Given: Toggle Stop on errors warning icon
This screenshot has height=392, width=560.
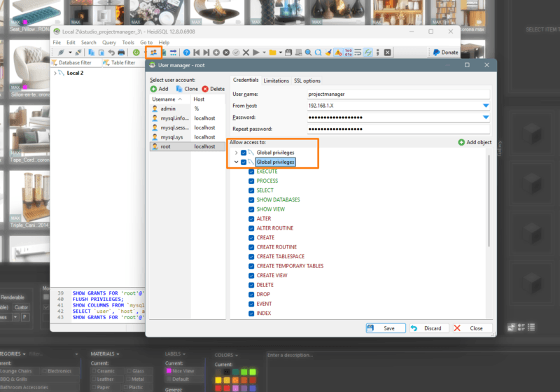Looking at the screenshot, I should point(338,52).
